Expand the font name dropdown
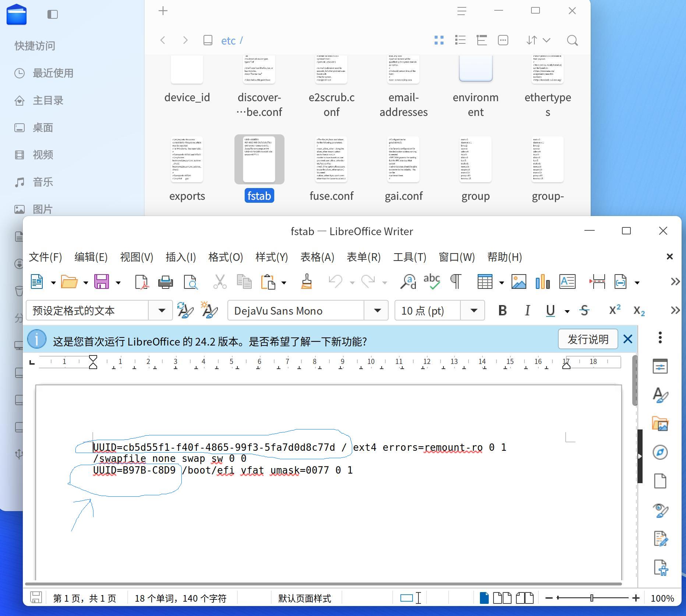 (377, 311)
